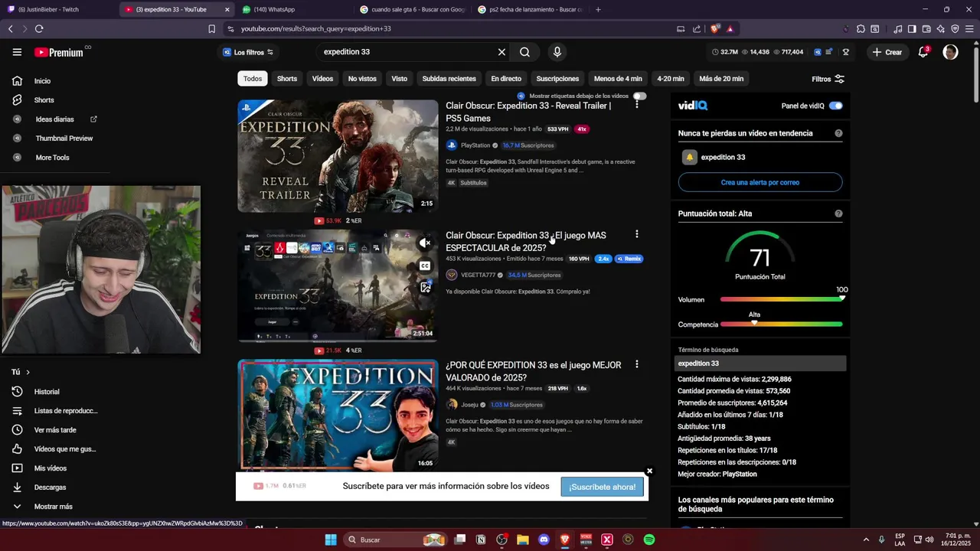Open the VEGETTA777 channel link

tap(478, 275)
